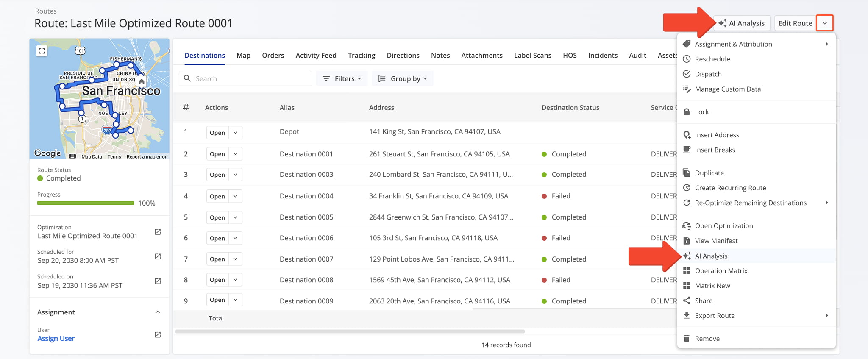This screenshot has height=359, width=868.
Task: Switch to the Label Scans tab
Action: pos(533,55)
